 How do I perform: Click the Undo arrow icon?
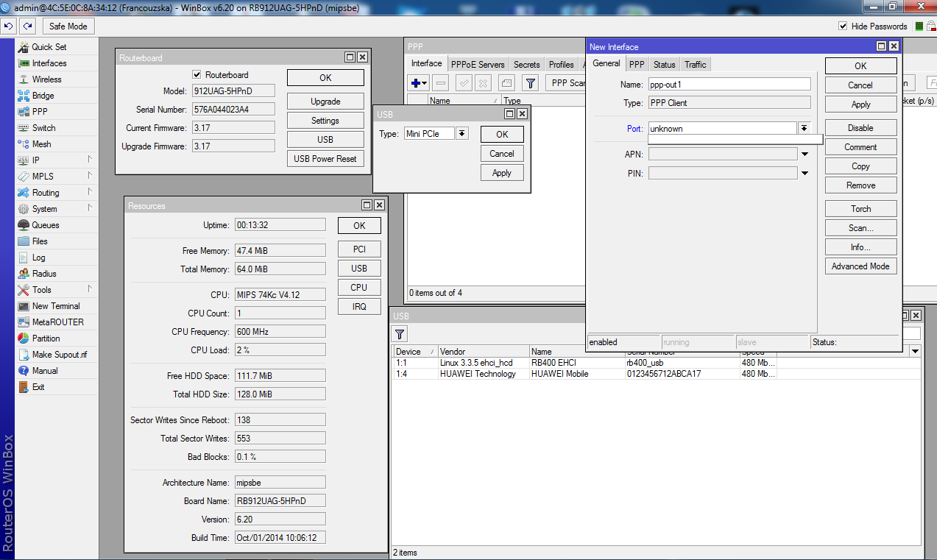click(x=9, y=26)
